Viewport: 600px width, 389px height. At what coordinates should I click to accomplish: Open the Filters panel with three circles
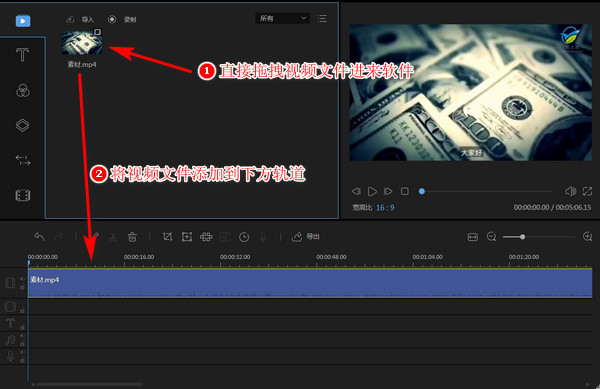pyautogui.click(x=23, y=91)
